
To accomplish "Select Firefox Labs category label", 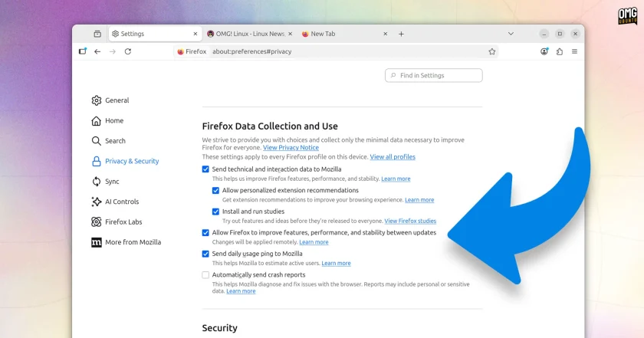I will coord(123,222).
